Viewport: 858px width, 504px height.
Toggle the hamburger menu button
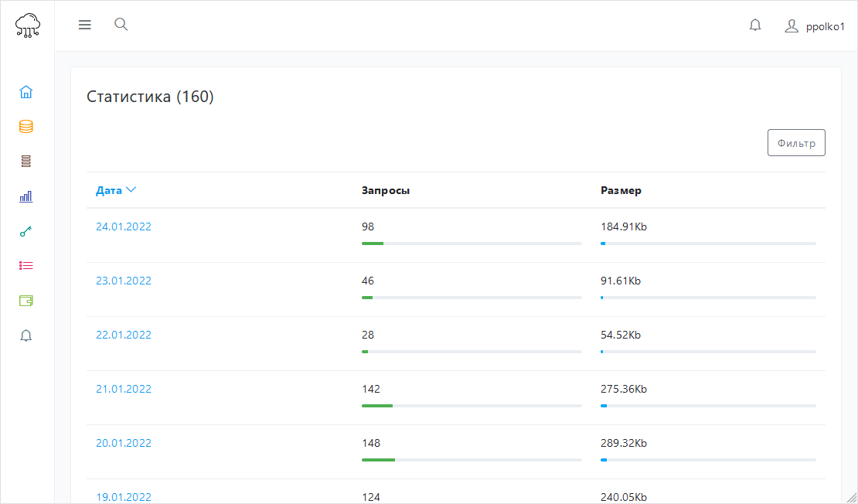click(85, 25)
